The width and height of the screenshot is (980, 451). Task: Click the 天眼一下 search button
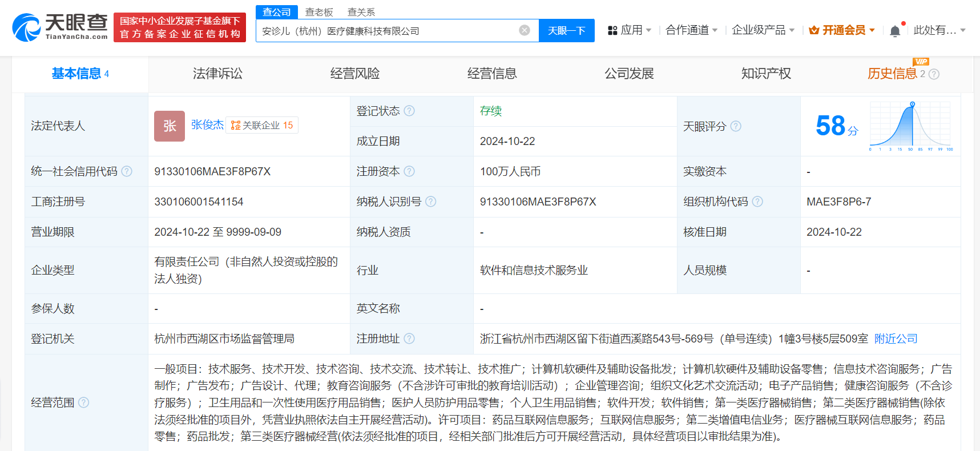[567, 30]
